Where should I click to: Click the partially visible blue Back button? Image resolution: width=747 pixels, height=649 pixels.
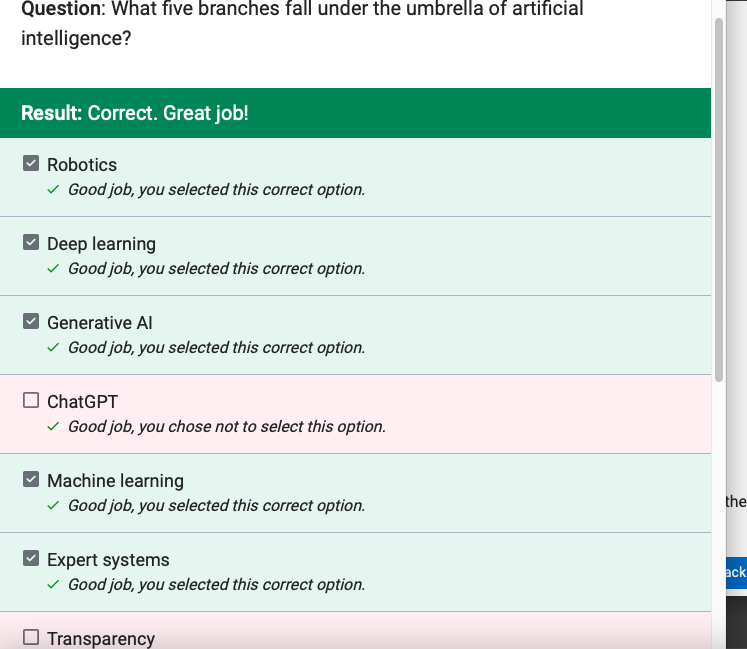tap(736, 572)
